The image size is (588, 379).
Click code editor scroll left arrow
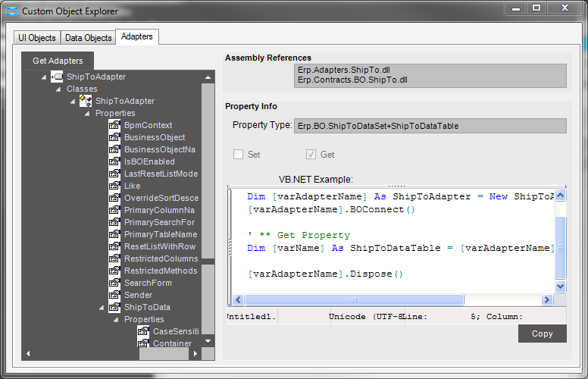point(238,299)
